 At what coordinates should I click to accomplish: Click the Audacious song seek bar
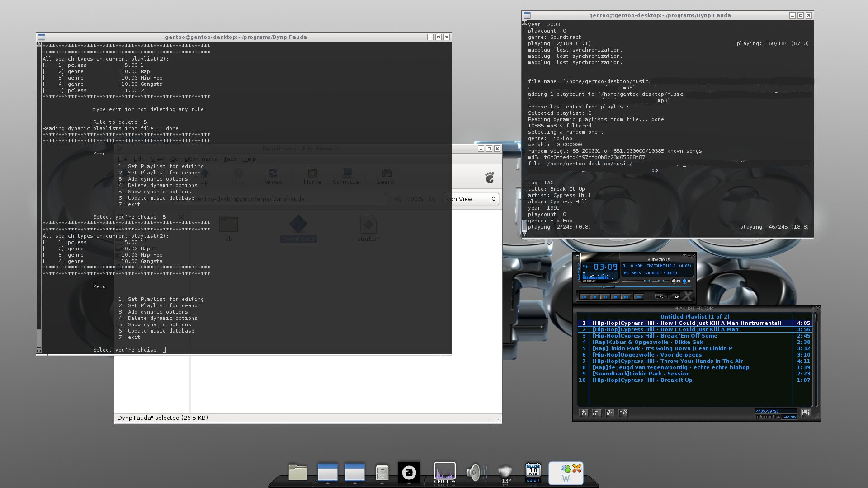636,287
